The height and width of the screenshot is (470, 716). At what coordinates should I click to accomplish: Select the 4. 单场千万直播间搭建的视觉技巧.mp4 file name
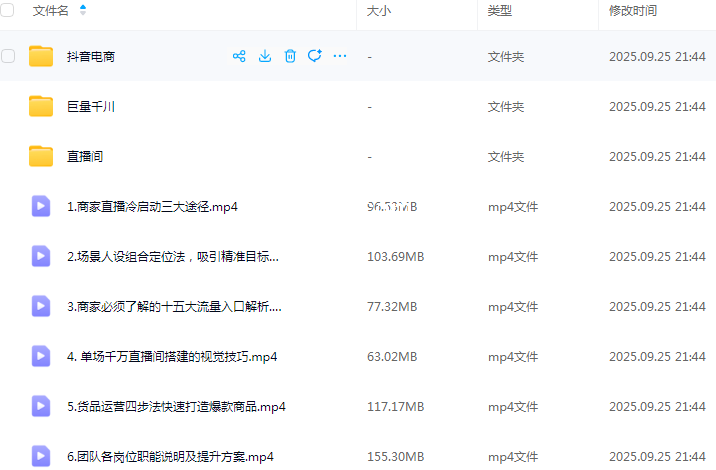171,357
